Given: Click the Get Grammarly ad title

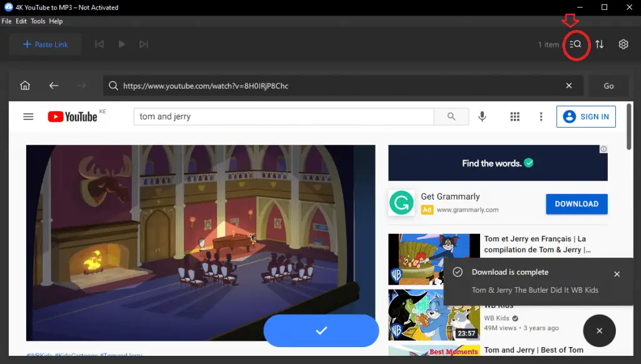Looking at the screenshot, I should coord(450,196).
